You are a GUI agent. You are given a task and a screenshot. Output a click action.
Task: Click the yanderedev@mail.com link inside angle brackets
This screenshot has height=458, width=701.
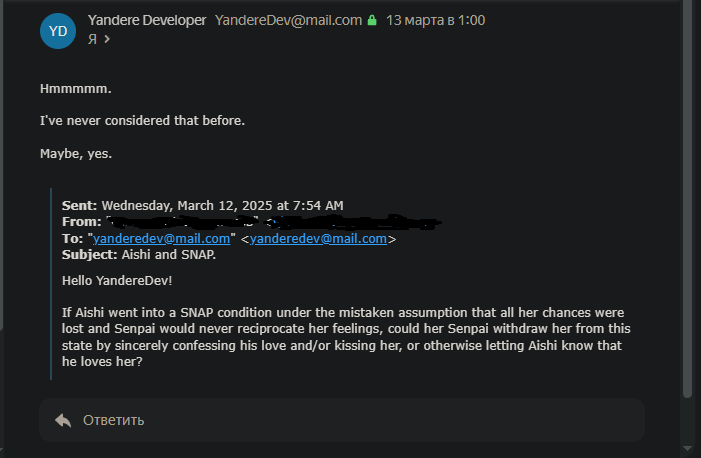[x=318, y=239]
